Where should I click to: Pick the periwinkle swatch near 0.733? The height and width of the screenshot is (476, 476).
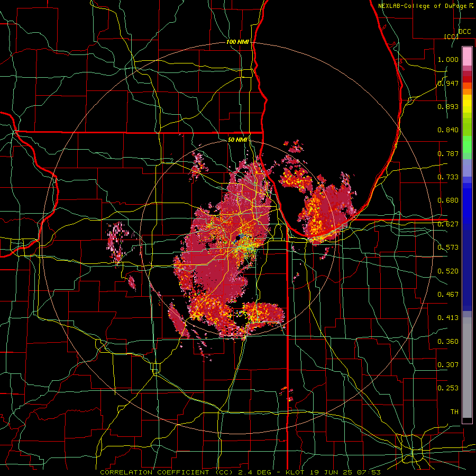click(x=467, y=168)
